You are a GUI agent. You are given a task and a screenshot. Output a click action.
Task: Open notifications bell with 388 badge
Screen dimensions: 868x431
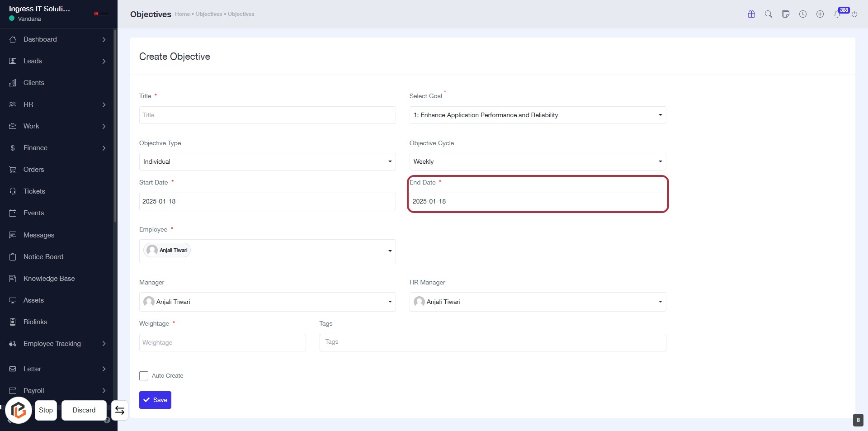(x=837, y=14)
